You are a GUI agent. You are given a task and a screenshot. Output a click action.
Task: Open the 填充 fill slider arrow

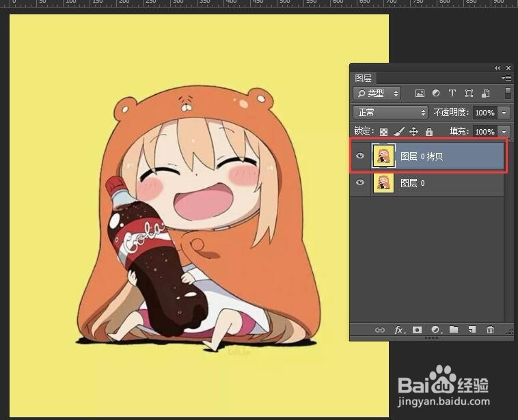[x=504, y=131]
